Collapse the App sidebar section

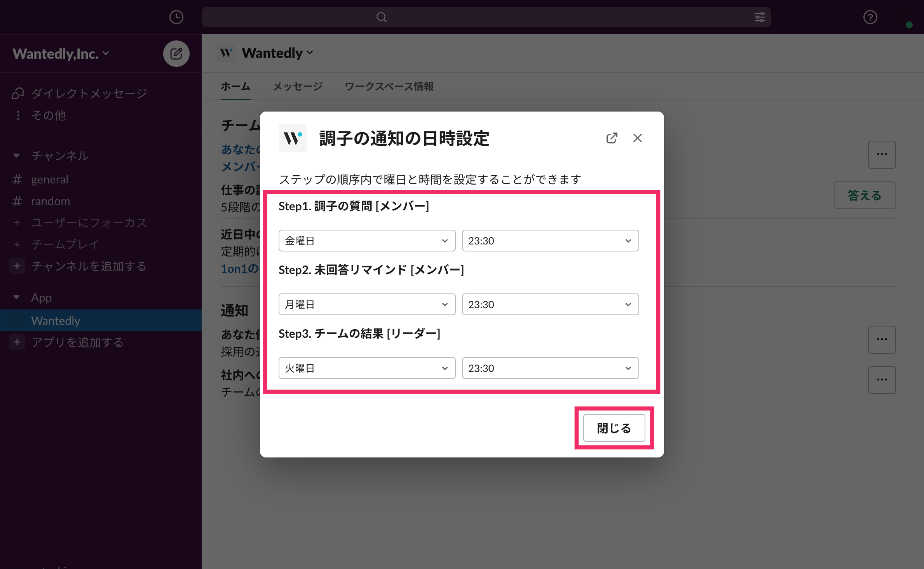[x=16, y=297]
